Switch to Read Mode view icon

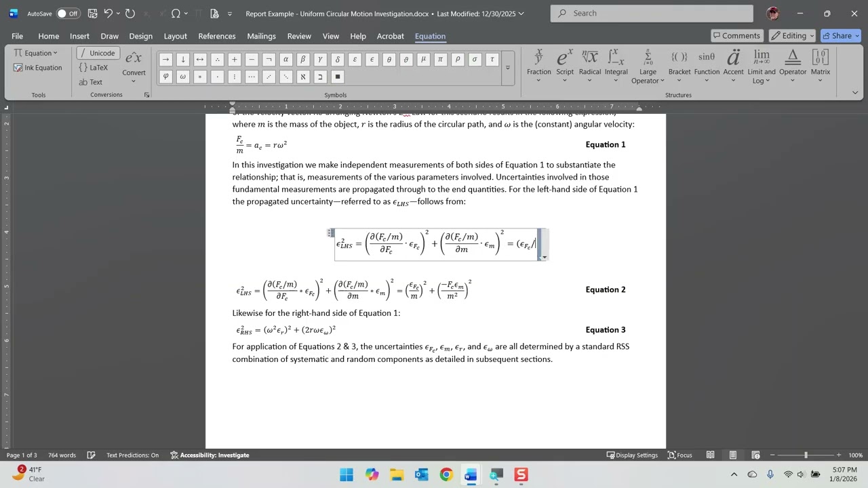(710, 455)
